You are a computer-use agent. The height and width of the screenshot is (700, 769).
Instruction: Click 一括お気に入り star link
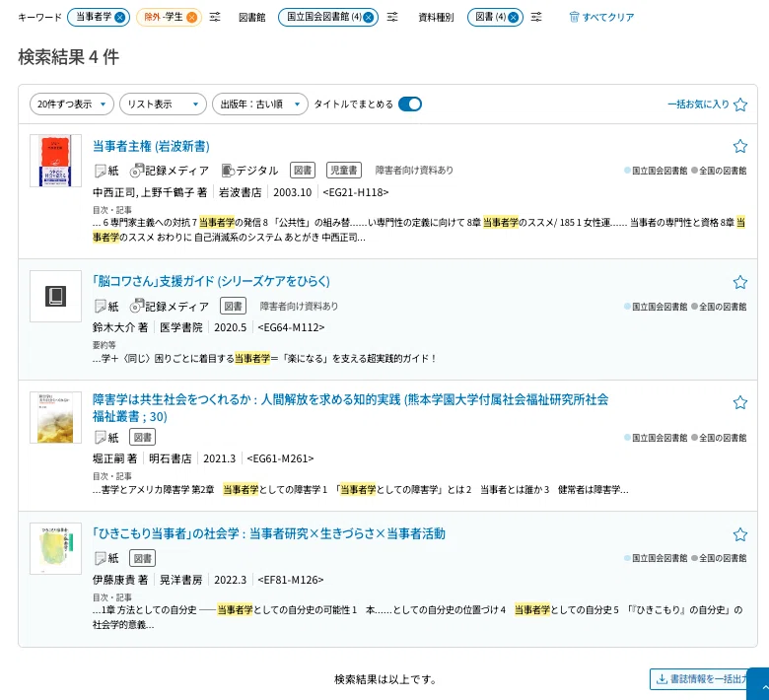click(x=707, y=104)
